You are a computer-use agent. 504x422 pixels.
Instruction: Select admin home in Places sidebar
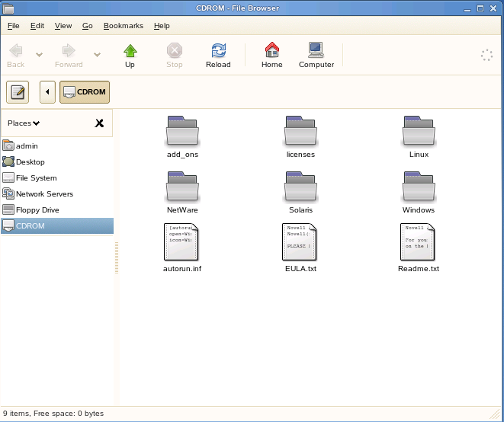(x=57, y=145)
